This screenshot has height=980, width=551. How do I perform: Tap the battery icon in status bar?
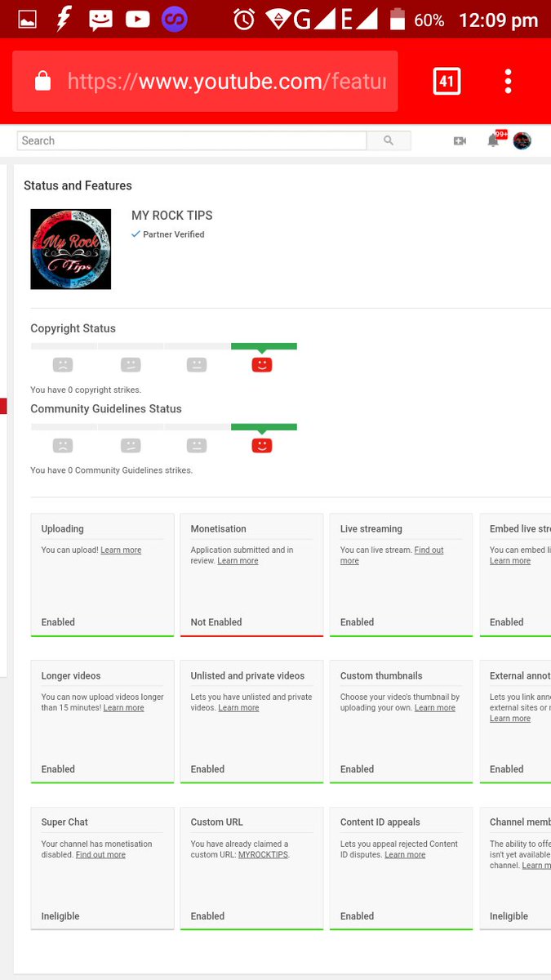coord(397,19)
